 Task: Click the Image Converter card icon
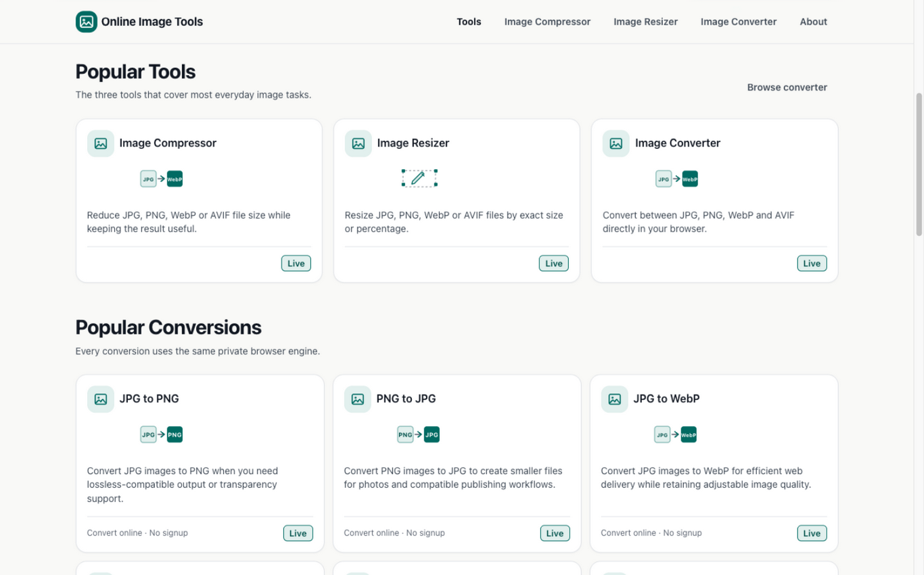tap(616, 143)
